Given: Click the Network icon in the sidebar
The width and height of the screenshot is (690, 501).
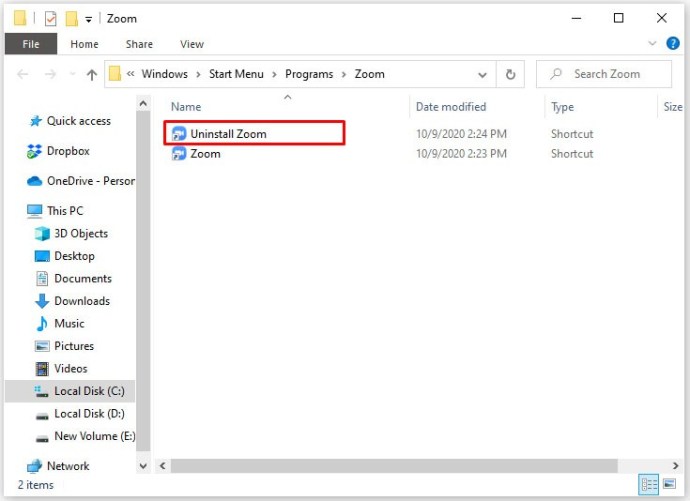Looking at the screenshot, I should pos(34,466).
